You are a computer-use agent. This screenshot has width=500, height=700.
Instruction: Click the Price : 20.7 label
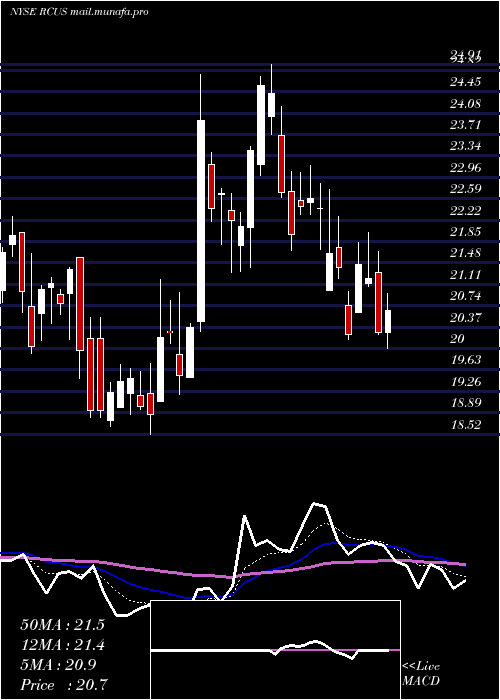tap(63, 685)
